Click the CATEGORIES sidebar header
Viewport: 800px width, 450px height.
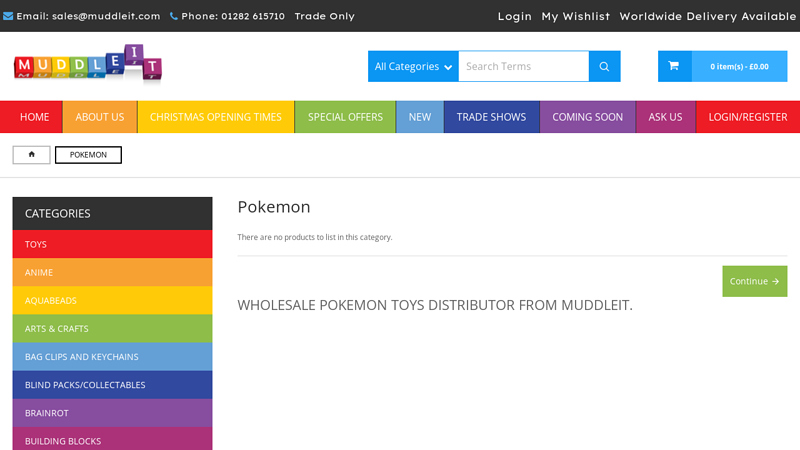coord(112,213)
